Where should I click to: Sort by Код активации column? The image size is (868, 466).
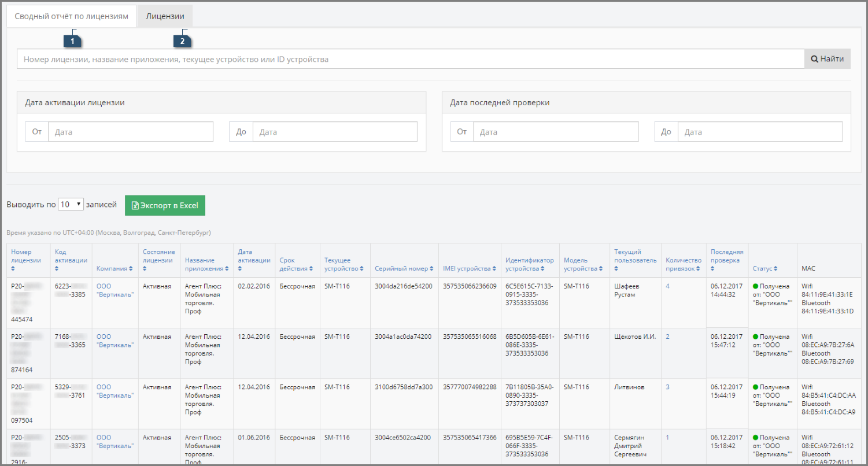pyautogui.click(x=71, y=260)
